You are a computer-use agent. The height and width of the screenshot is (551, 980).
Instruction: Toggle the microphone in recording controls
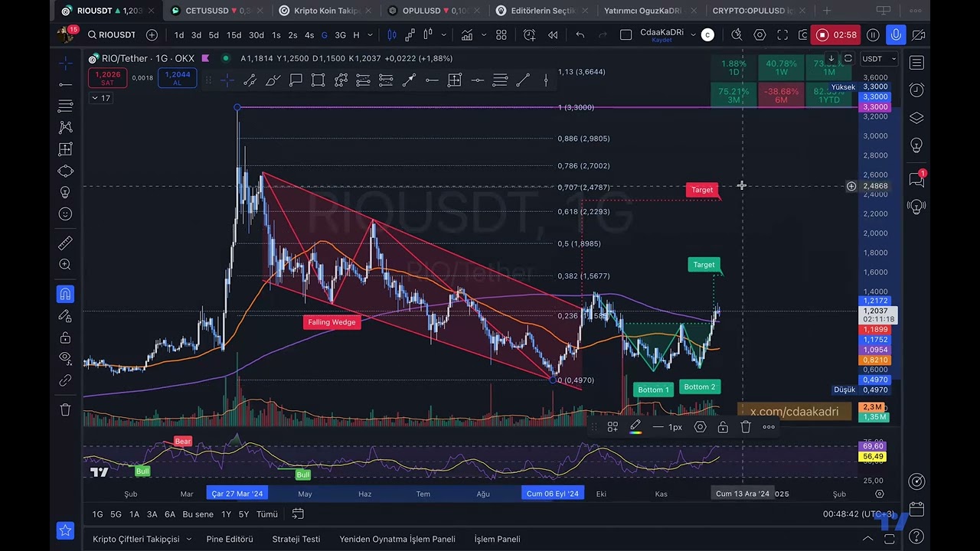coord(896,34)
